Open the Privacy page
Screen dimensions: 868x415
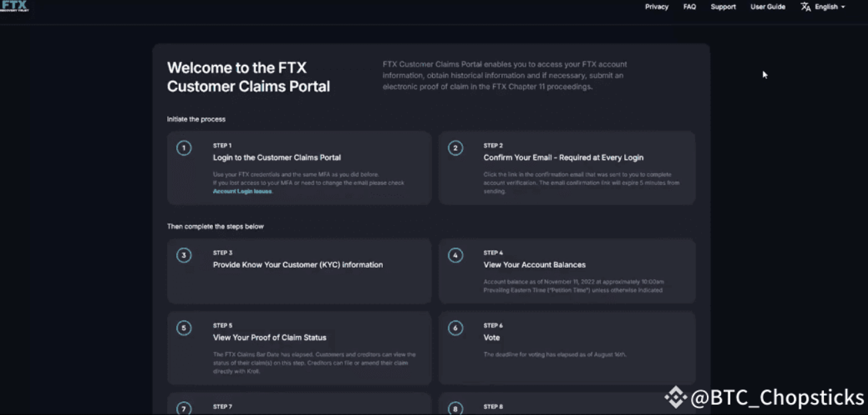656,7
